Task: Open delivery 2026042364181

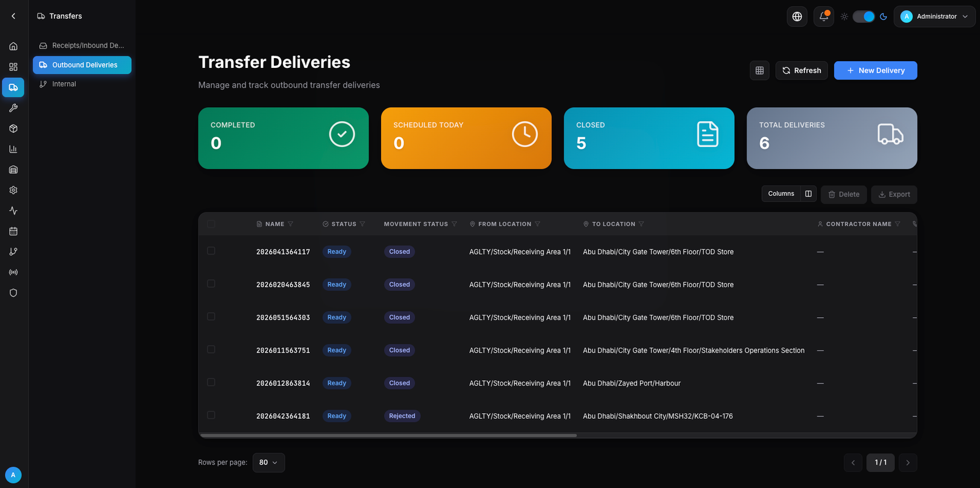Action: pyautogui.click(x=283, y=416)
